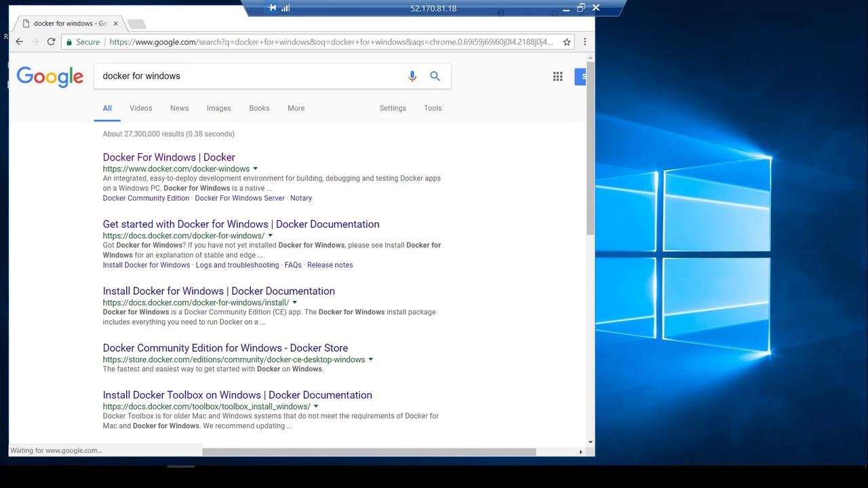Open the "Docker For Windows | Docker" result

click(169, 157)
